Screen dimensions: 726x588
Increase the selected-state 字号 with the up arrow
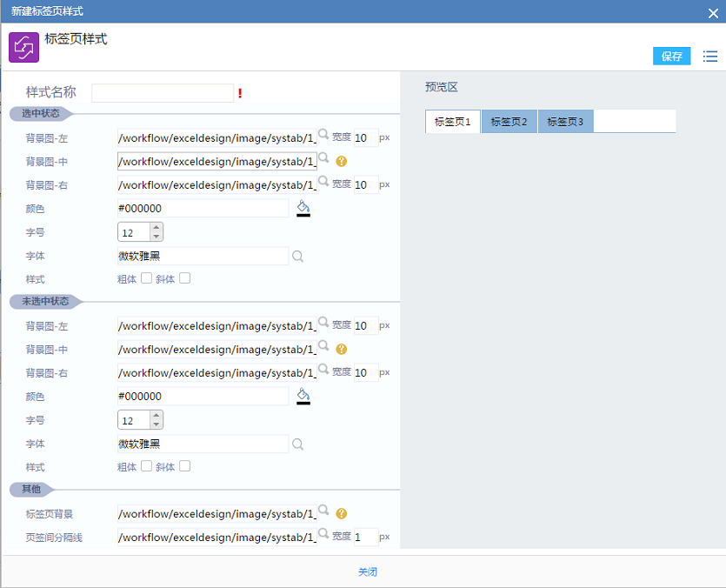(157, 228)
